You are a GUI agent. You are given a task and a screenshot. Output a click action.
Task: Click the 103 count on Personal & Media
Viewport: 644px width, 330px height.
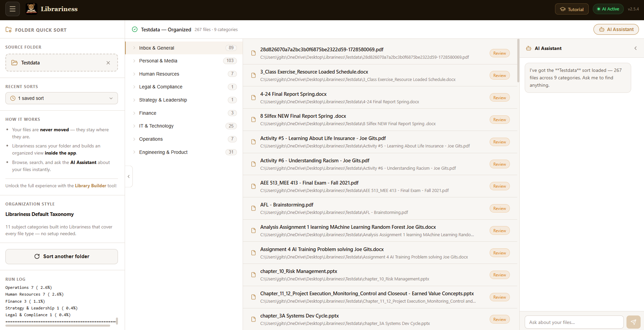tap(230, 61)
